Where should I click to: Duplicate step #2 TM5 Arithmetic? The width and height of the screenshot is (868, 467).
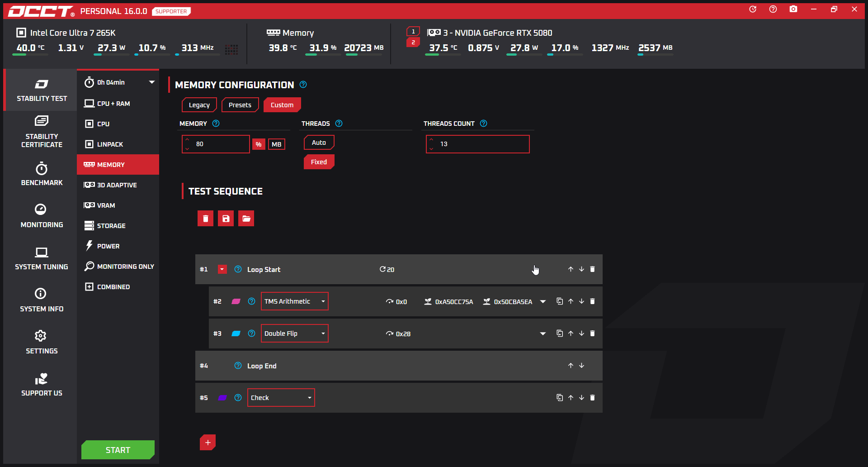pos(559,301)
